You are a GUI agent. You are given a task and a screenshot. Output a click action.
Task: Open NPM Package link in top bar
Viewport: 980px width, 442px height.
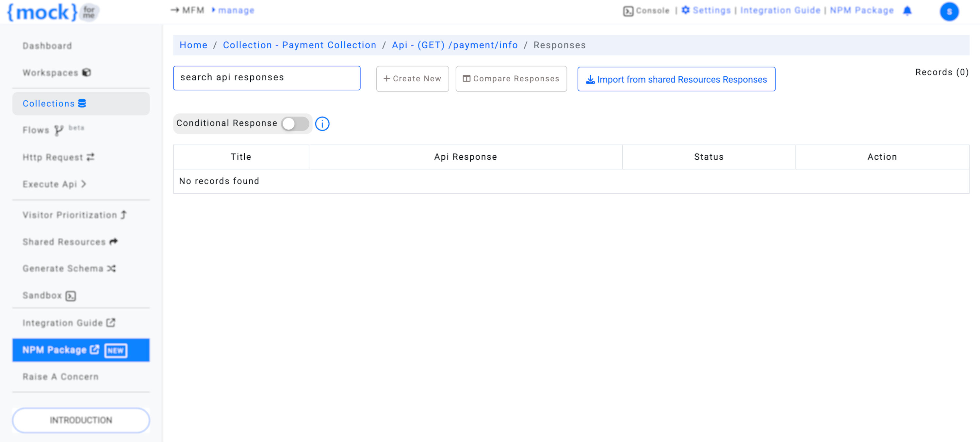pos(861,10)
